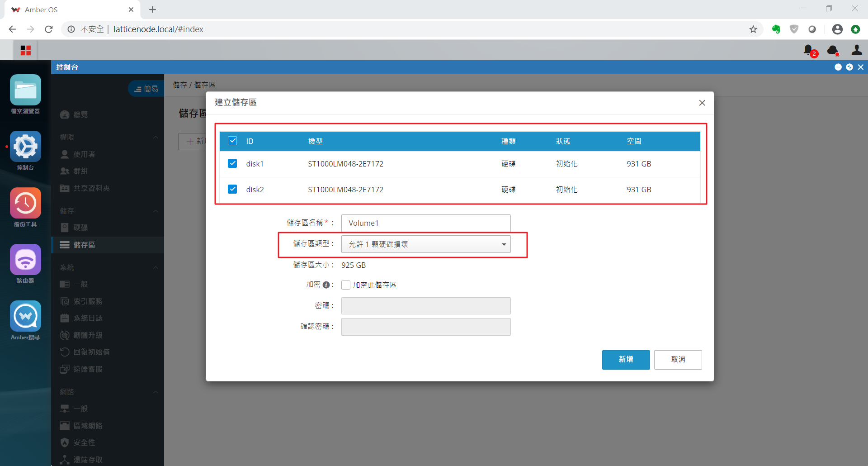Open a new browser tab
This screenshot has width=868, height=466.
pyautogui.click(x=153, y=10)
